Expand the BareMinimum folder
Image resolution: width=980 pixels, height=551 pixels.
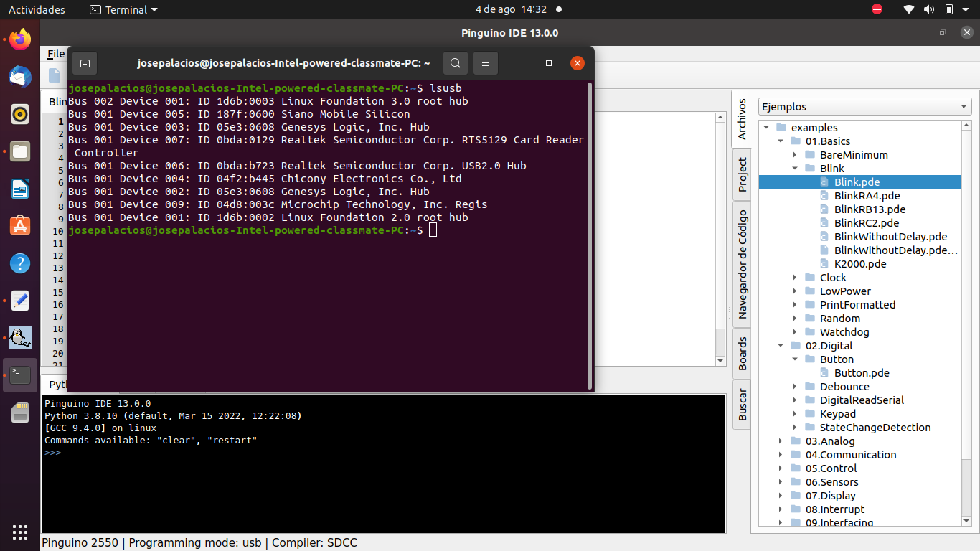(795, 155)
